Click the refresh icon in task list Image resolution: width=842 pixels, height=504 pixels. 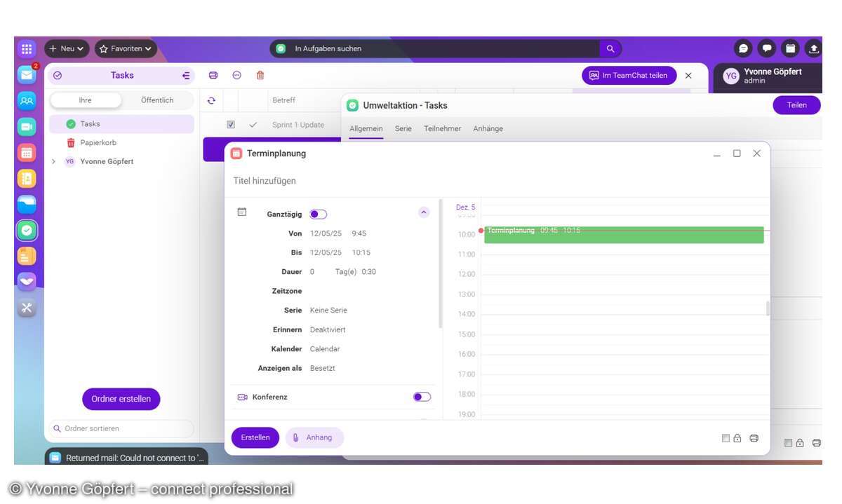(x=211, y=100)
